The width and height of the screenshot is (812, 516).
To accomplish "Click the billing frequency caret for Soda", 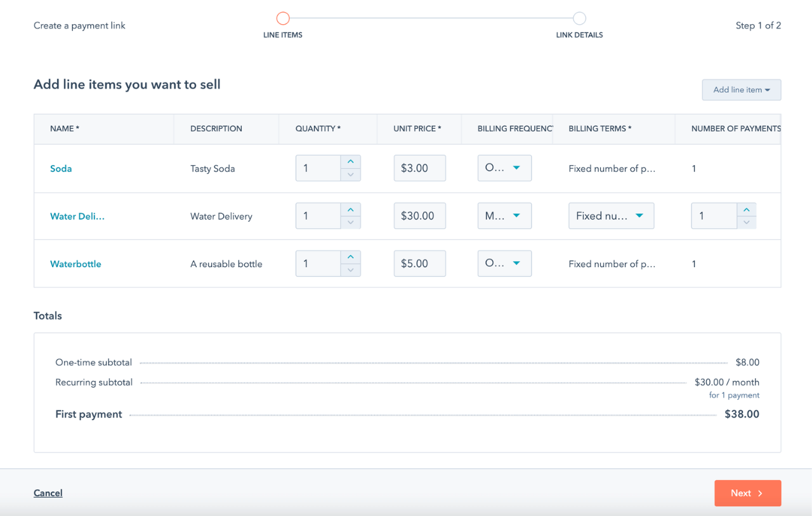I will coord(518,168).
